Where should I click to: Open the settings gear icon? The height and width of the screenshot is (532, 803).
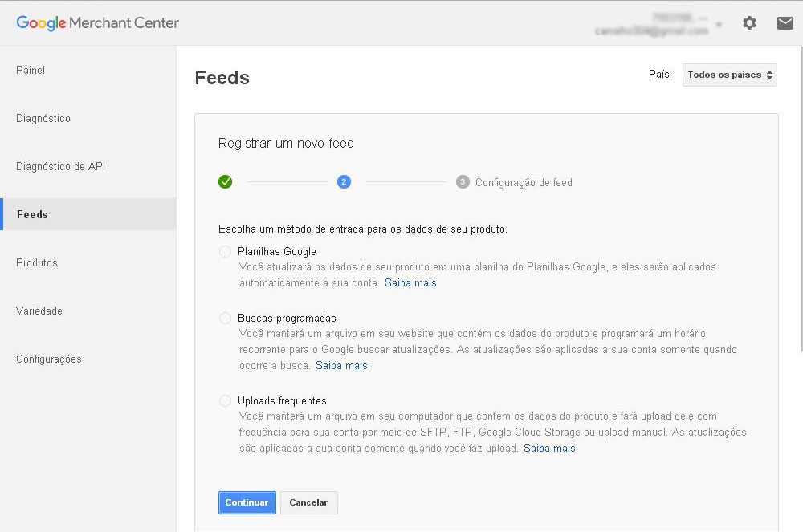coord(749,23)
